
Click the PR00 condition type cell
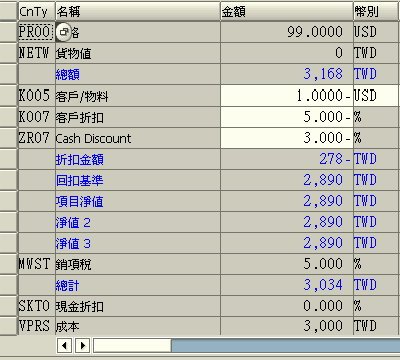point(36,32)
